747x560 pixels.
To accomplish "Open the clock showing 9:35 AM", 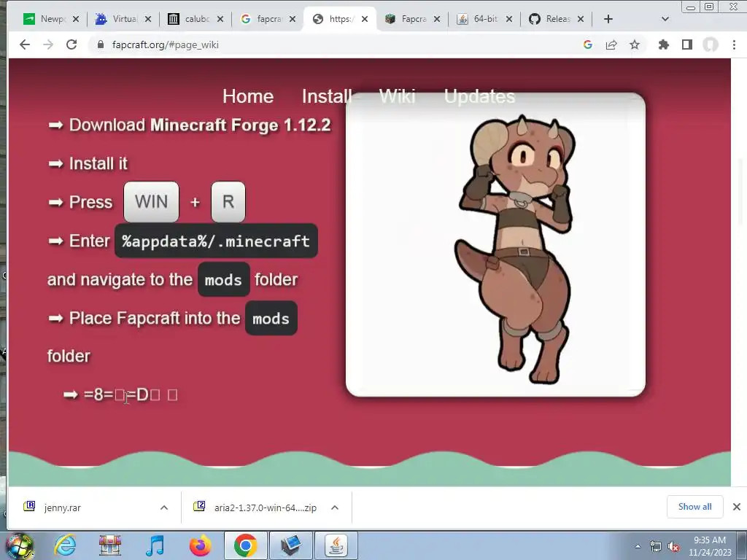I will pyautogui.click(x=710, y=546).
